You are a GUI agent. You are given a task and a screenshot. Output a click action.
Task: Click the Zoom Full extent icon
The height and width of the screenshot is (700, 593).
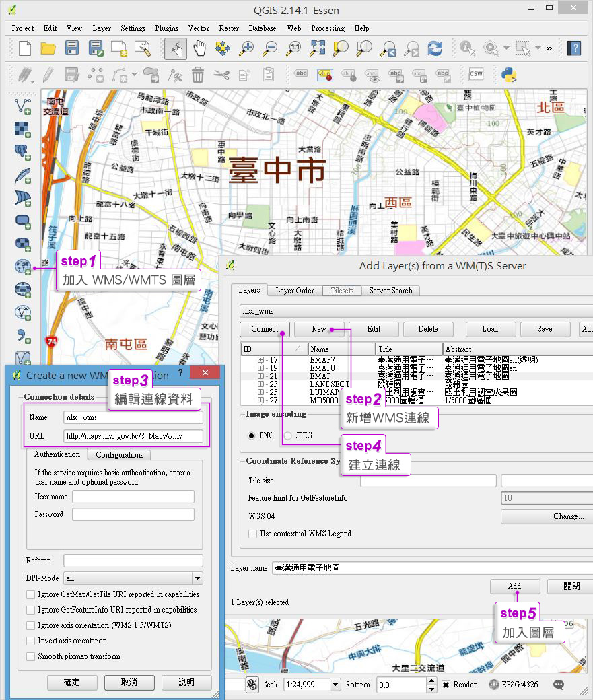[x=317, y=48]
